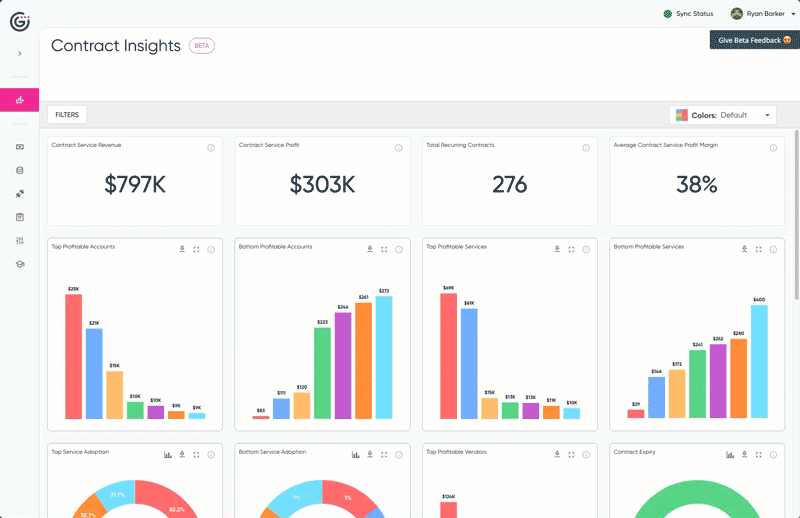Open the FILTERS panel
Screen dimensions: 800x518
tap(67, 115)
